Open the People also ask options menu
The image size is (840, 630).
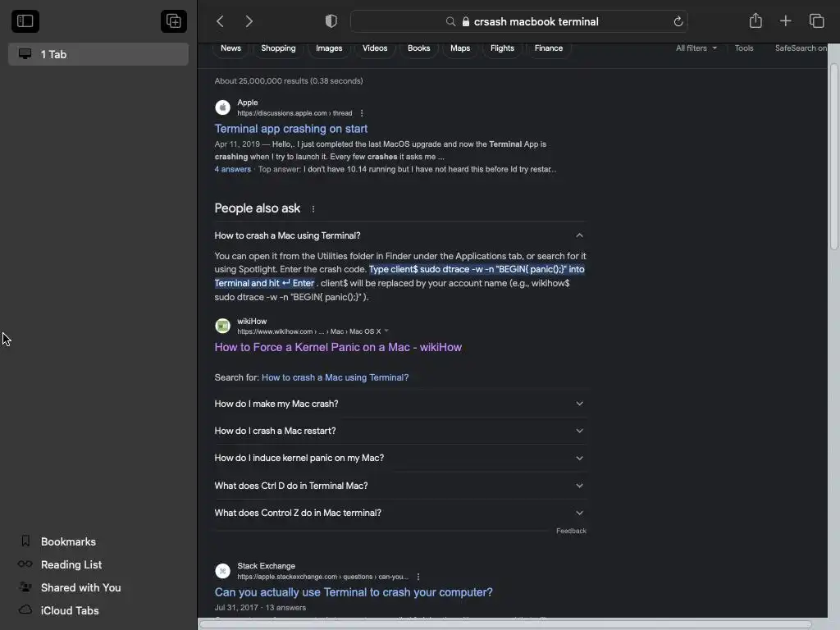click(x=313, y=209)
